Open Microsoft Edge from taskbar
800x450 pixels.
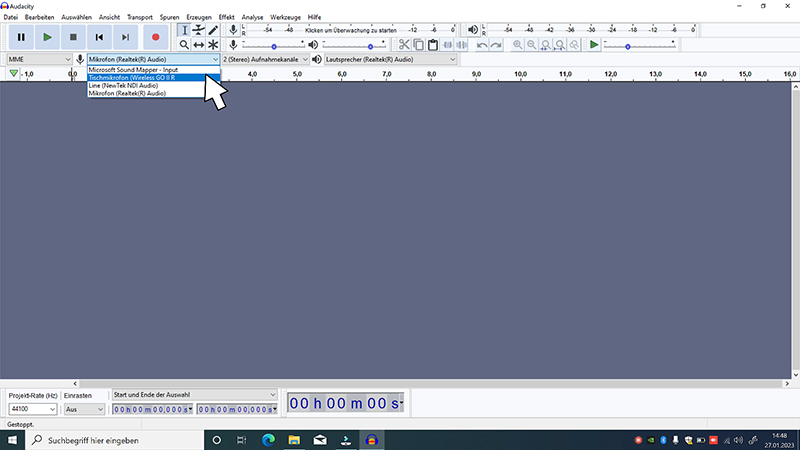(x=268, y=440)
